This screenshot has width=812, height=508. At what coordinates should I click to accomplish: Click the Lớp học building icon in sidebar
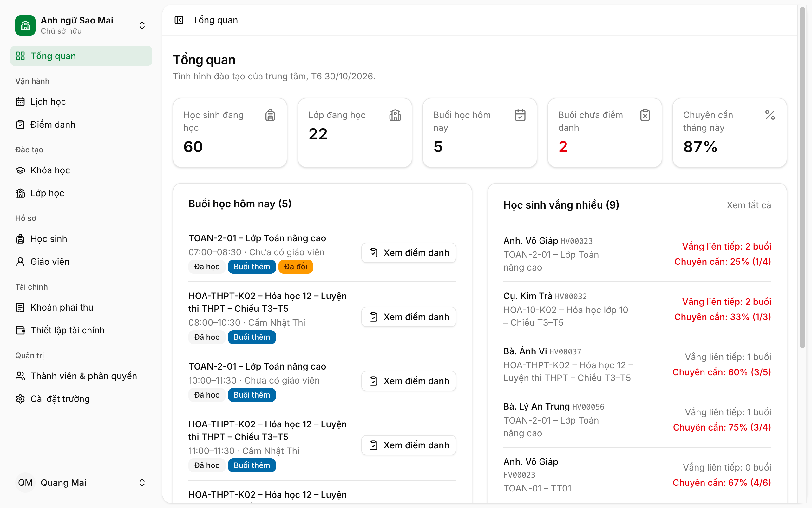(21, 193)
